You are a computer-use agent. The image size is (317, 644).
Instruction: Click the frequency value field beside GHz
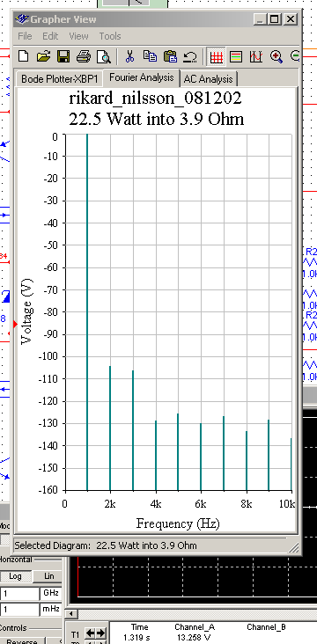[18, 594]
